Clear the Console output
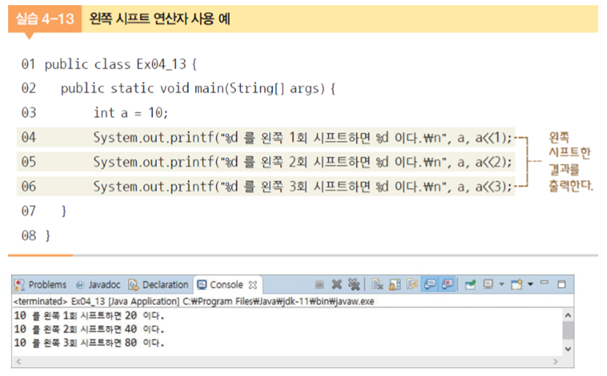 (x=377, y=285)
